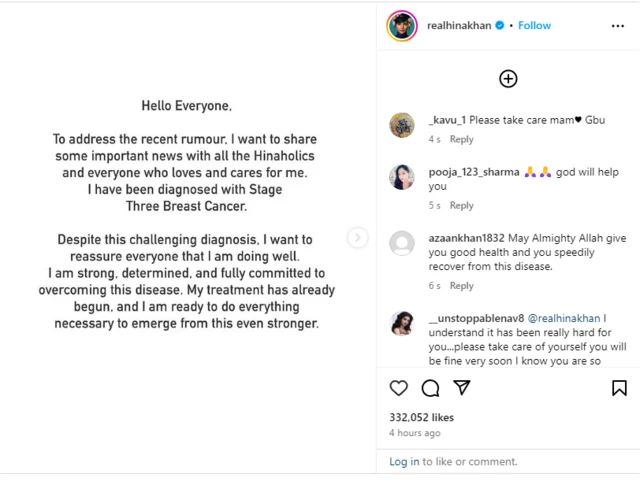View pooja_123_sharma profile avatar
This screenshot has height=481, width=640.
(x=401, y=176)
